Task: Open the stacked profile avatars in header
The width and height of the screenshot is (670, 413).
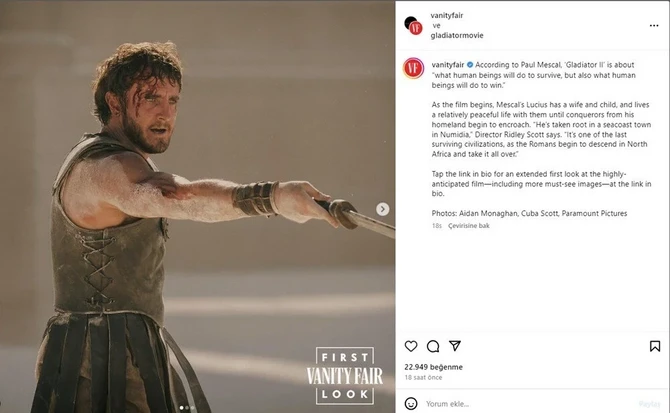Action: coord(413,26)
